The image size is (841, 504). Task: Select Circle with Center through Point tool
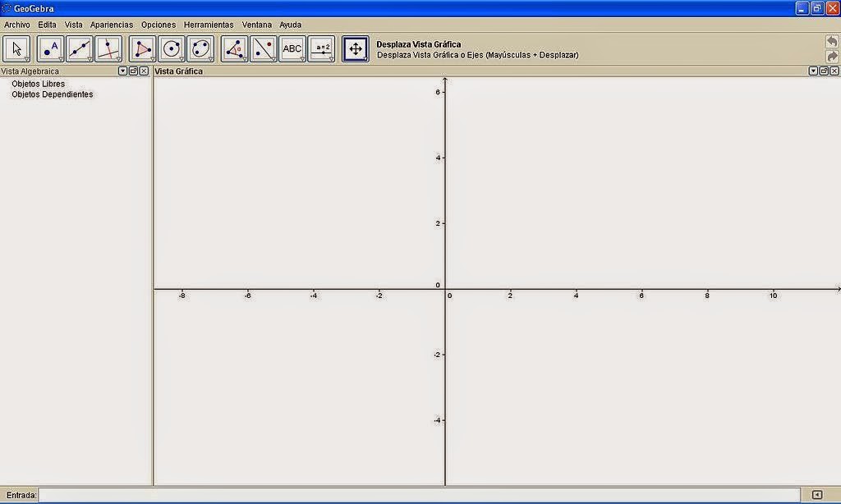pos(172,49)
